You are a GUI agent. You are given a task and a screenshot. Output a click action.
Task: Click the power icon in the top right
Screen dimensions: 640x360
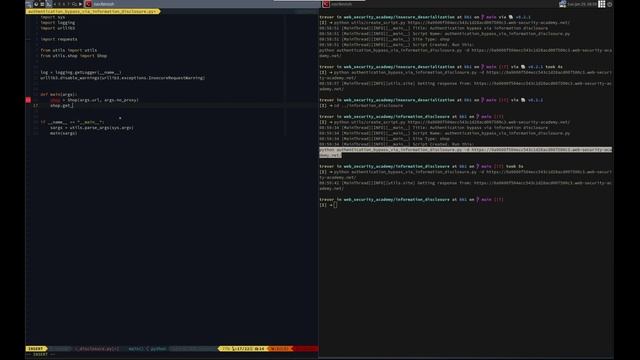point(610,4)
